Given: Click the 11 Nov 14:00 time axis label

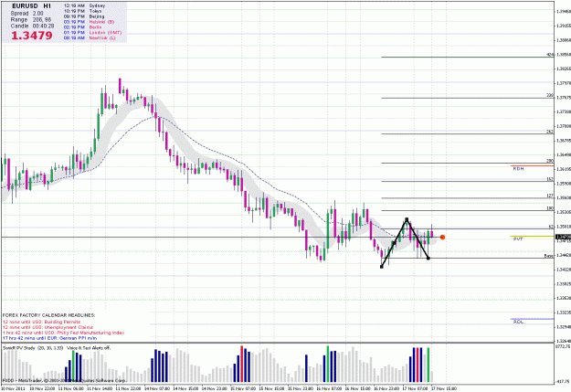Looking at the screenshot, I should [x=100, y=388].
